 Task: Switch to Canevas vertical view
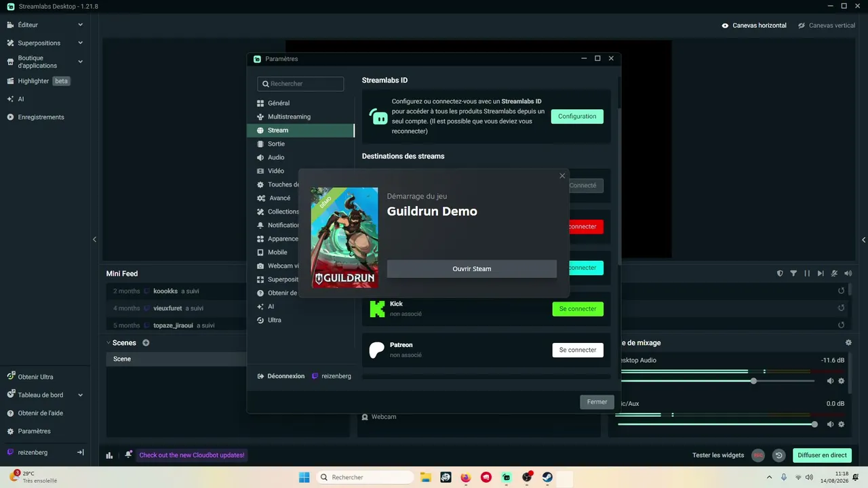pyautogui.click(x=827, y=25)
